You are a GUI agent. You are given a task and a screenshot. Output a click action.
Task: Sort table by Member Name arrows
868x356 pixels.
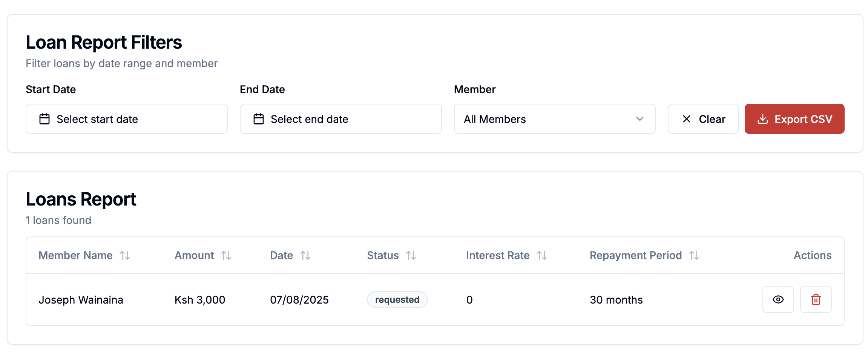125,256
